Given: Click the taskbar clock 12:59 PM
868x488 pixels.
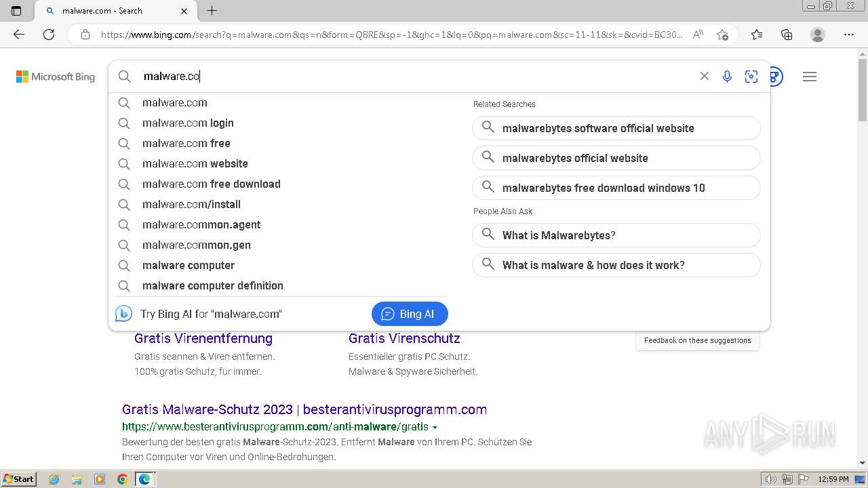Looking at the screenshot, I should tap(833, 479).
